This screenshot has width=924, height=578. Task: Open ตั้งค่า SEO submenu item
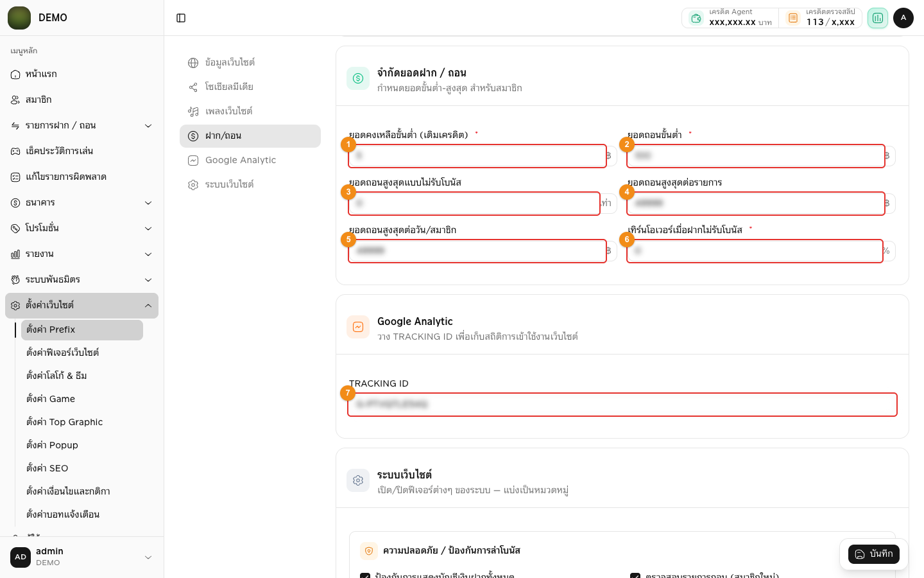pyautogui.click(x=82, y=469)
